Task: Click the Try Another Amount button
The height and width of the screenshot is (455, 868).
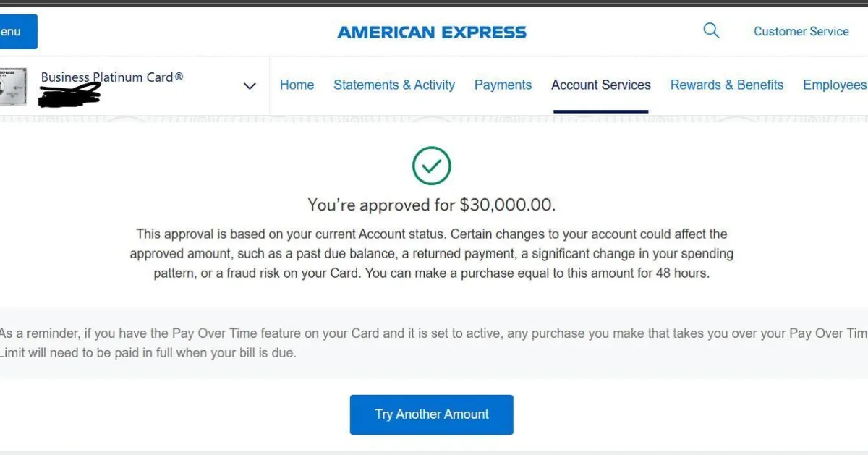Action: 432,414
